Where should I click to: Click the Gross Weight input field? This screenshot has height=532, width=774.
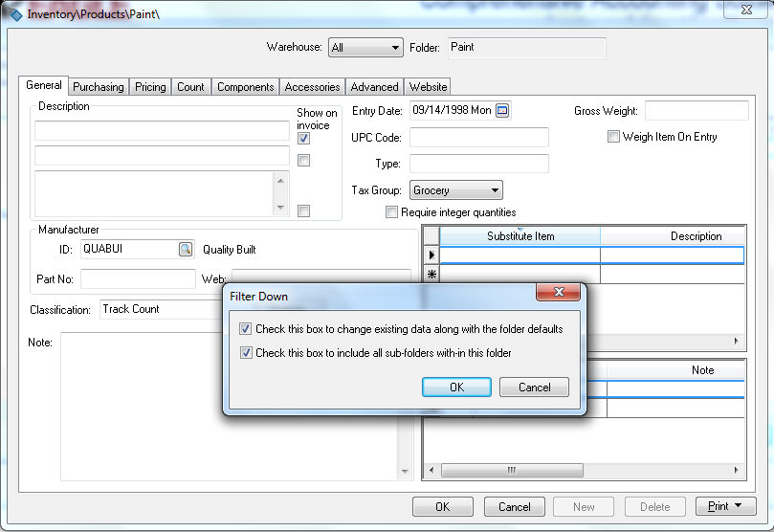696,111
